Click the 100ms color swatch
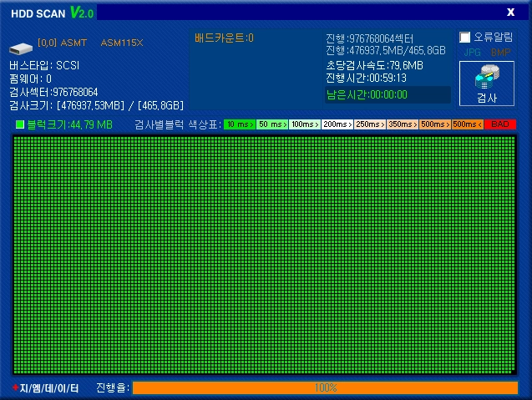This screenshot has height=400, width=532. pyautogui.click(x=305, y=124)
